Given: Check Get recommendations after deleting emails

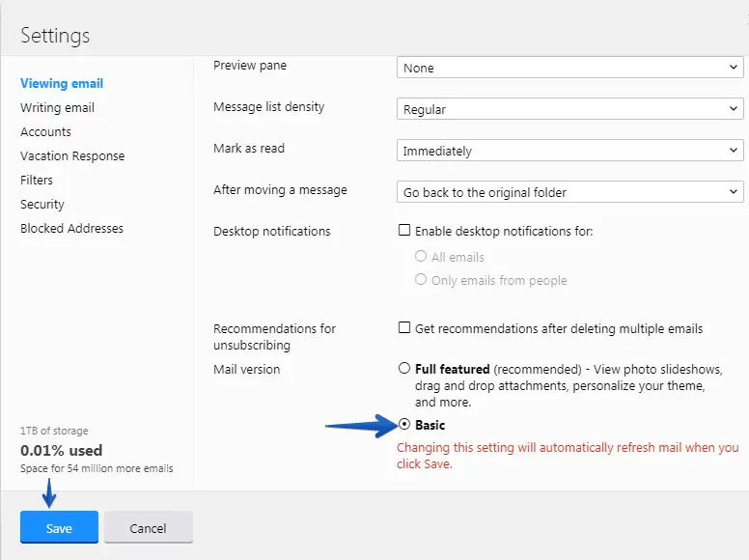Looking at the screenshot, I should pos(404,328).
